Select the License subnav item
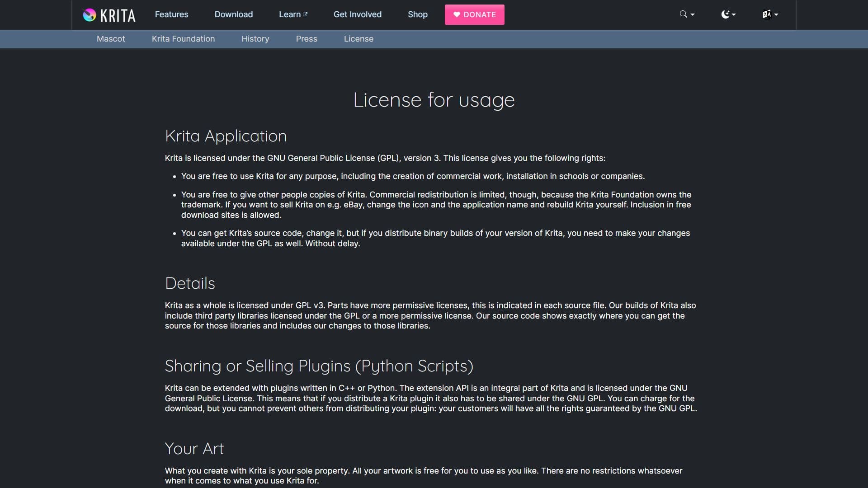The image size is (868, 488). [x=359, y=39]
